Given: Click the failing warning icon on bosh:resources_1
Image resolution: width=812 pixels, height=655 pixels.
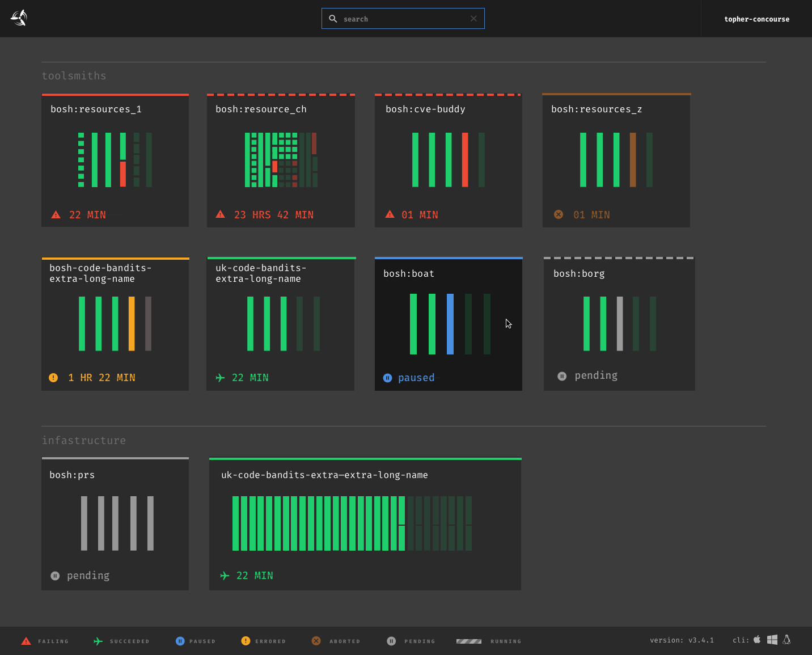Looking at the screenshot, I should coord(56,214).
